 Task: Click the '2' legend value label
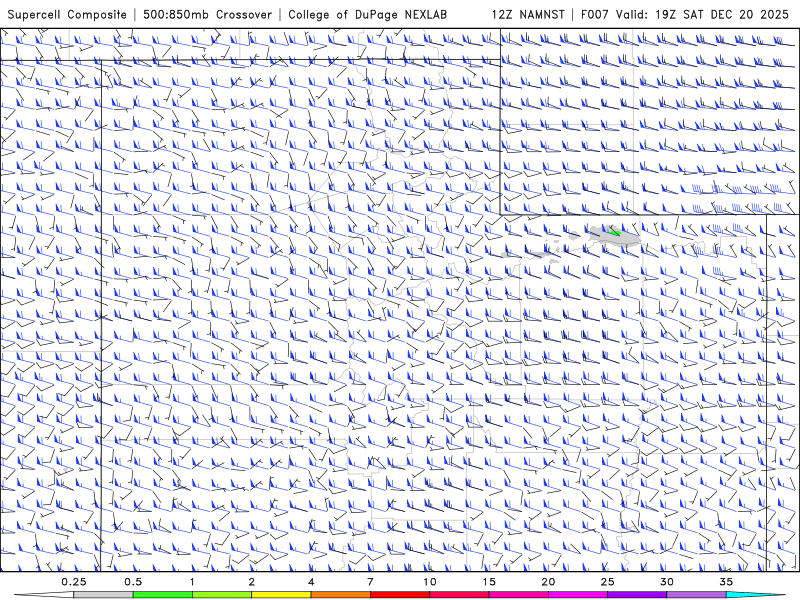coord(252,582)
